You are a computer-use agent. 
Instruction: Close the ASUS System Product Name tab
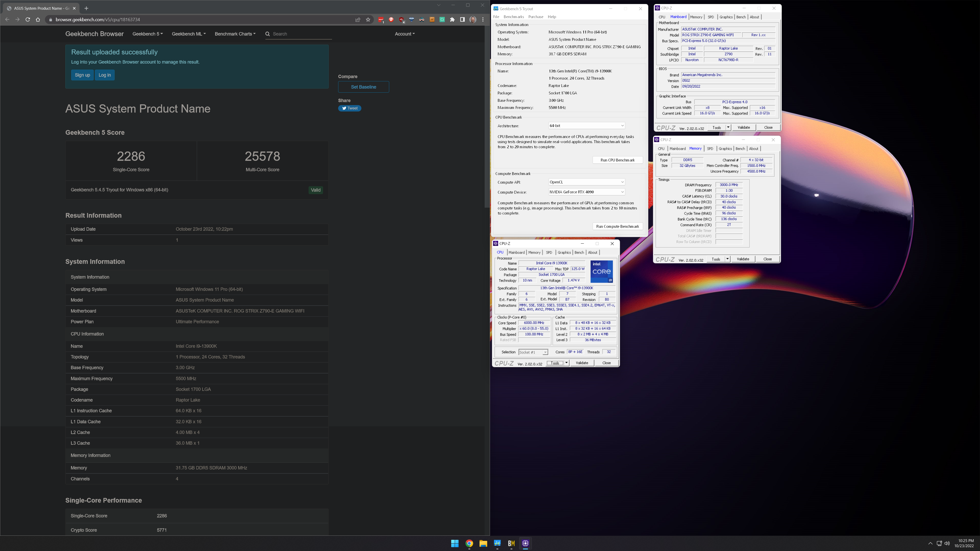(74, 8)
